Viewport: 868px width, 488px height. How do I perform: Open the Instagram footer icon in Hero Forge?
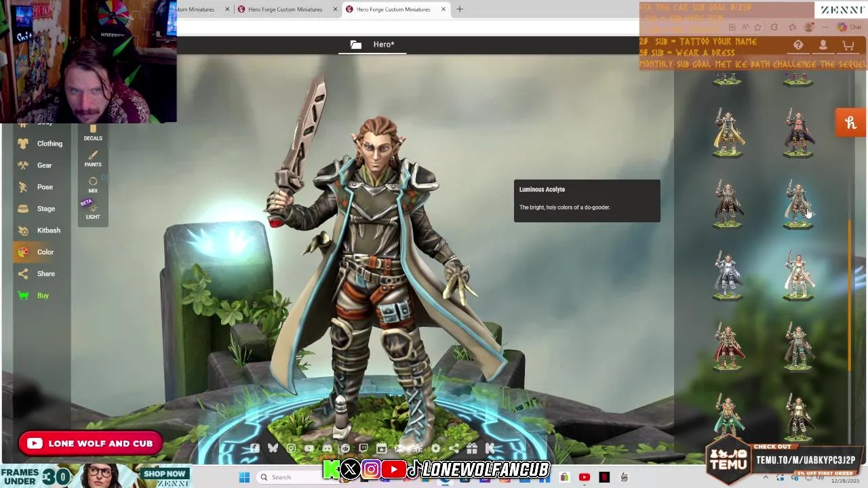point(291,449)
